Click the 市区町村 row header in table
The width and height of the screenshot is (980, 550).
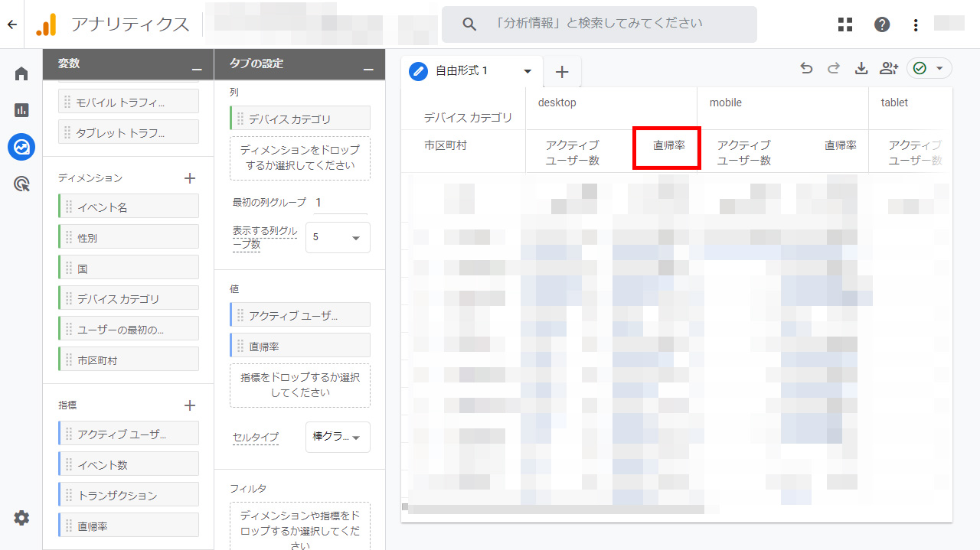pyautogui.click(x=446, y=145)
